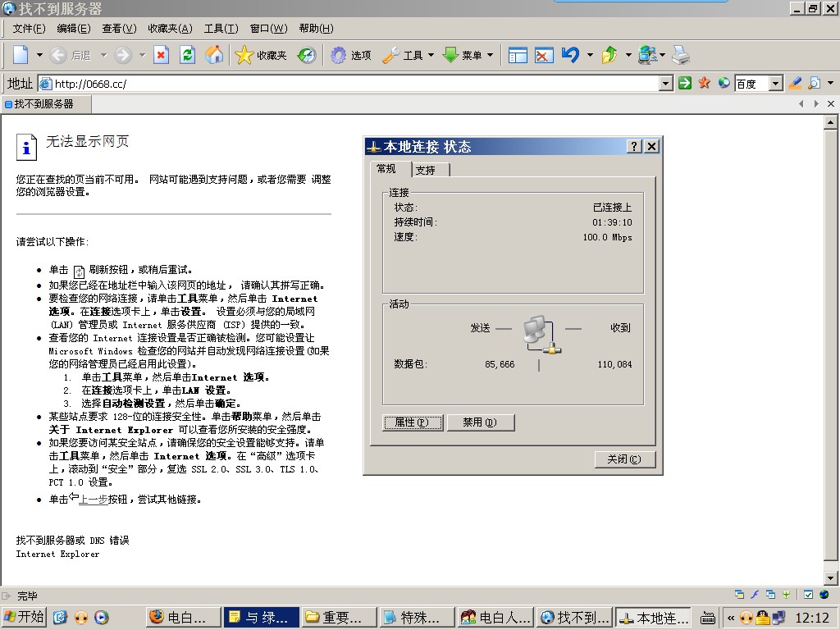
Task: Click the Refresh page toolbar icon
Action: pos(187,55)
